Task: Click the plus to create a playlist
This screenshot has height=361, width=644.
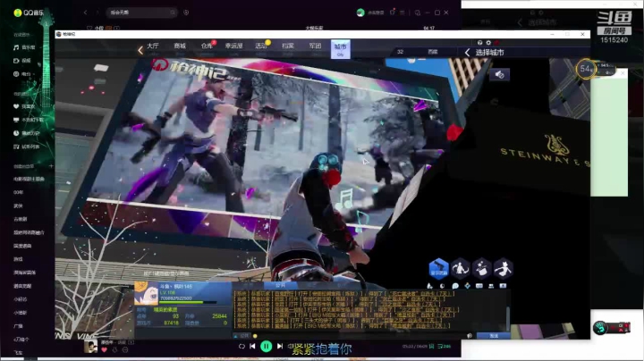Action: pos(51,166)
